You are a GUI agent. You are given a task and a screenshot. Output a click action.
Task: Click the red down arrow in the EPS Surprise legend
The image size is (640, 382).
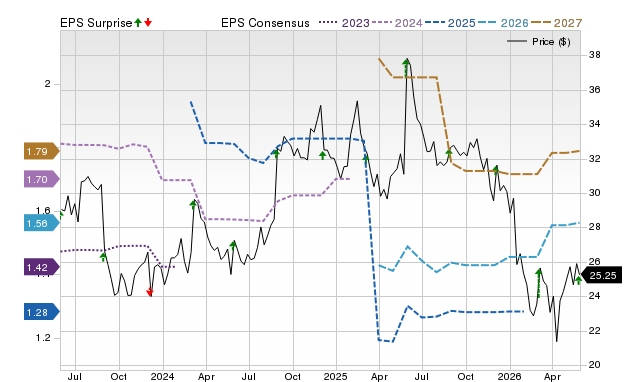[x=148, y=23]
